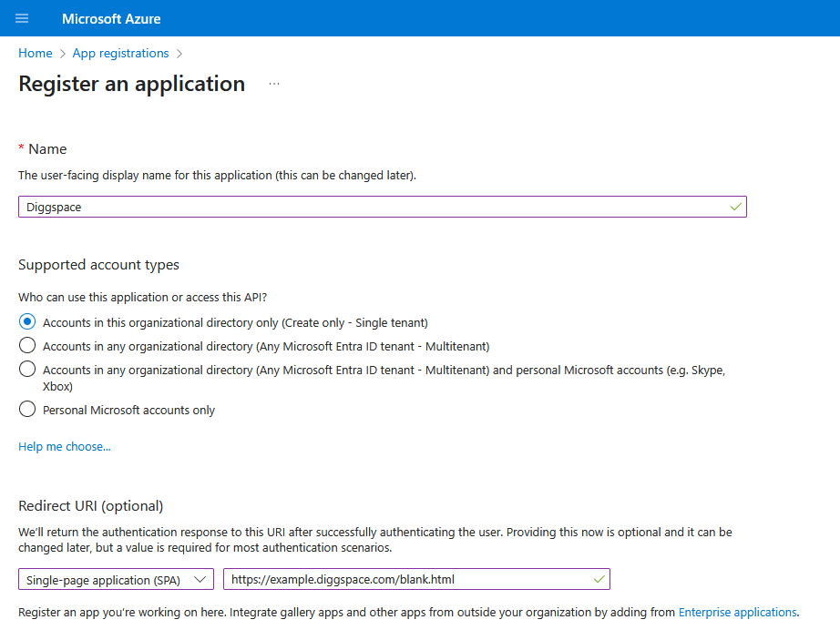Click 'Who can use this application' text
Image resolution: width=840 pixels, height=640 pixels.
(142, 297)
